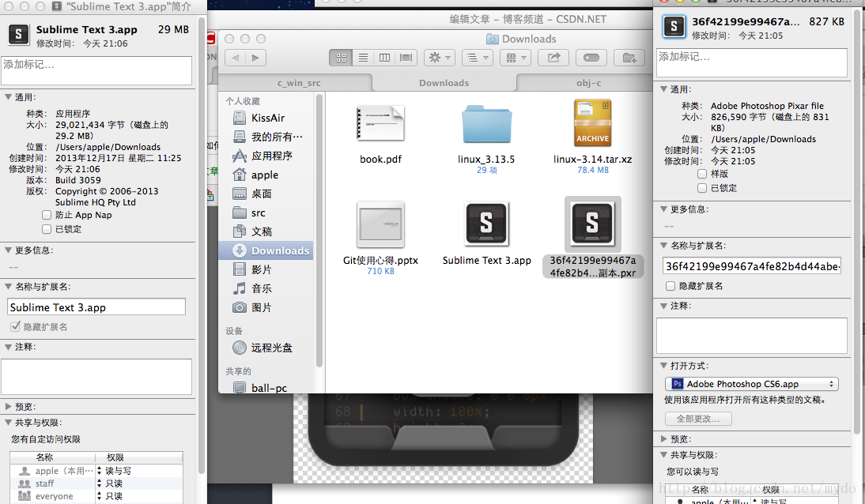Toggle 样版 checkbox in pxr file info
The width and height of the screenshot is (865, 504).
[701, 174]
